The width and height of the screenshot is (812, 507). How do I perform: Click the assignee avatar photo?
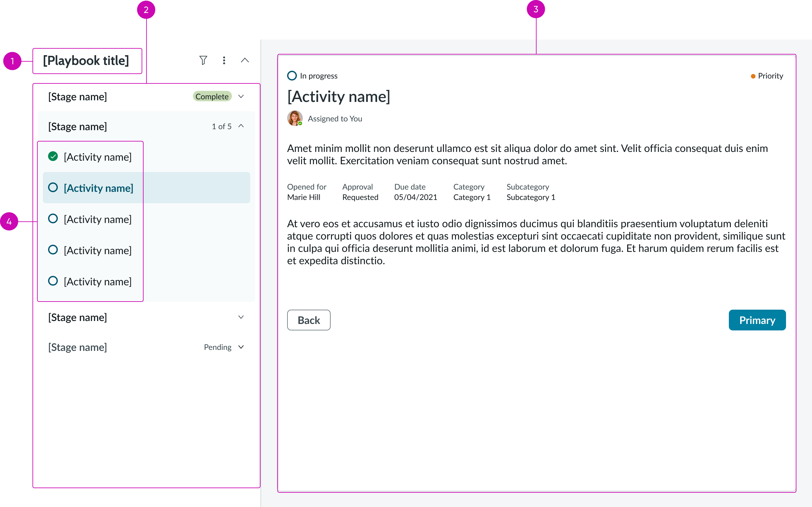tap(295, 118)
